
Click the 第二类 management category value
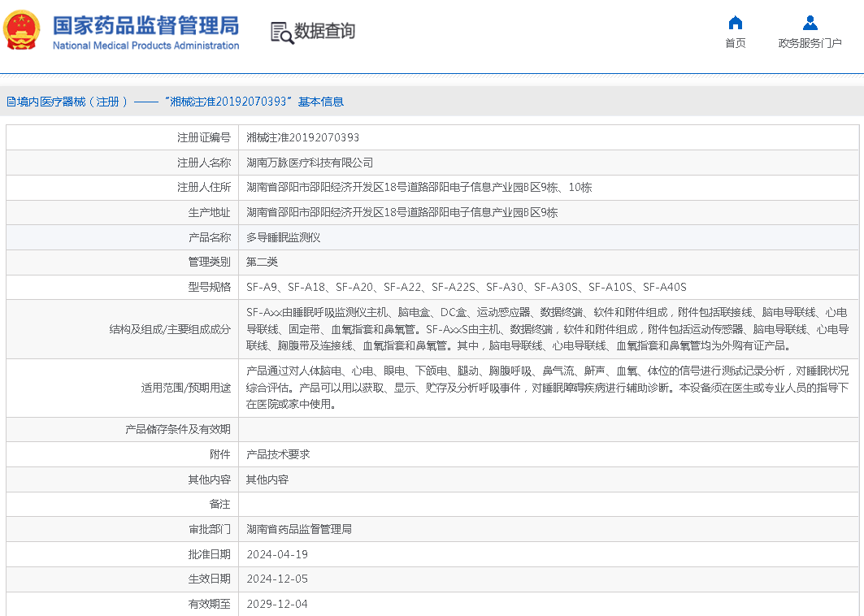[x=262, y=262]
